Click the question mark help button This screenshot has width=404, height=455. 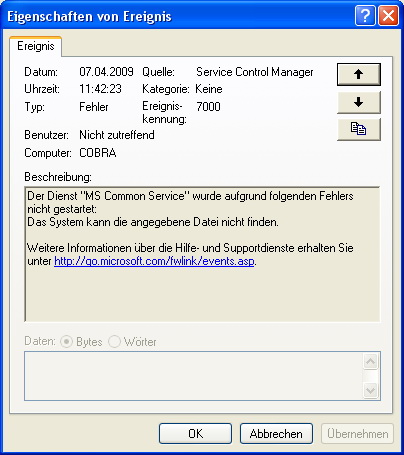365,15
